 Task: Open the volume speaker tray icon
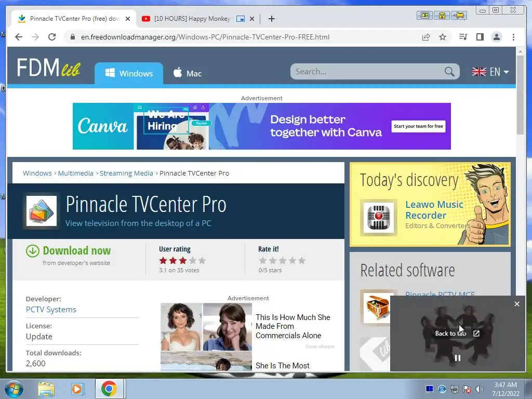pyautogui.click(x=479, y=389)
